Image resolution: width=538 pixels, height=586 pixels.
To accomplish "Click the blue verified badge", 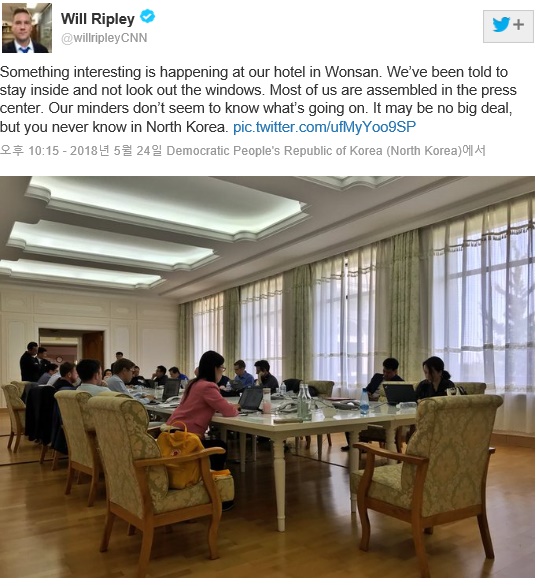I will point(147,16).
